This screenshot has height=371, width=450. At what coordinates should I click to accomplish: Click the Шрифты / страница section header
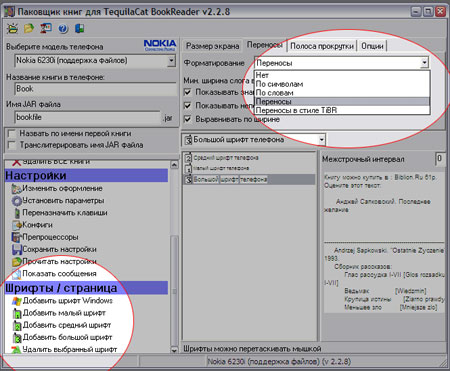pyautogui.click(x=86, y=288)
